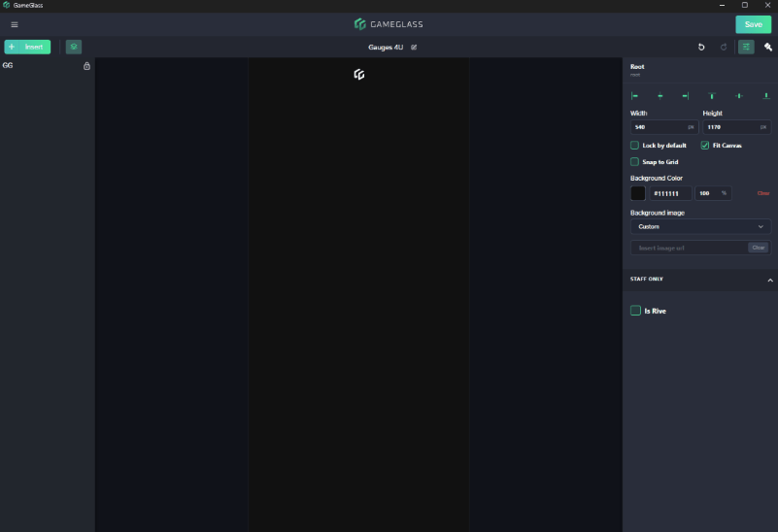Click the GameGlass logo on canvas

pos(359,75)
